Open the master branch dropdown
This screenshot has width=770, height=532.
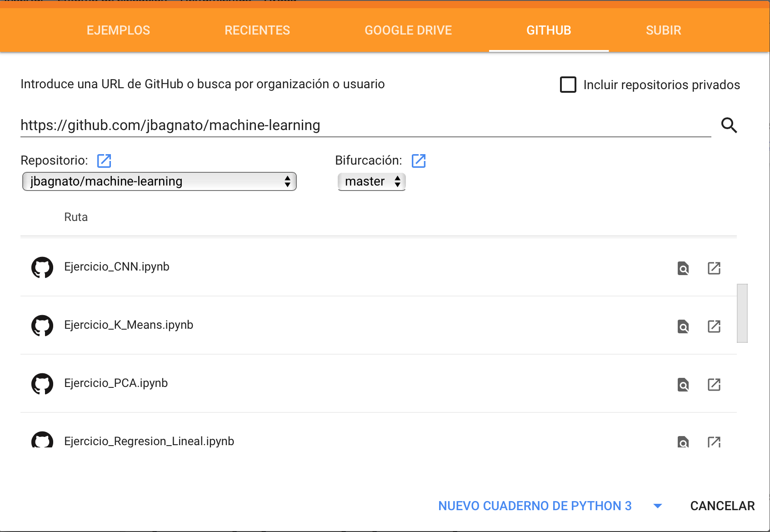(372, 181)
